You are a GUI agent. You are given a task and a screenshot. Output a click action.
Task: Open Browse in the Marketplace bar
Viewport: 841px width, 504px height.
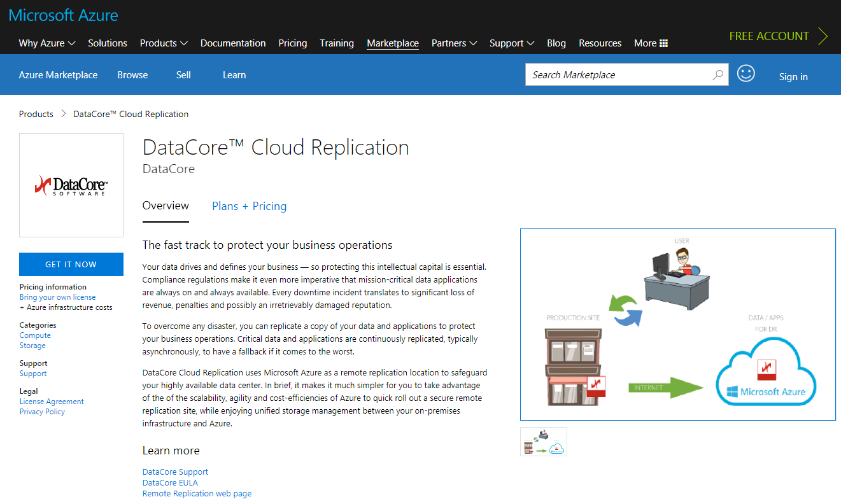(x=132, y=75)
